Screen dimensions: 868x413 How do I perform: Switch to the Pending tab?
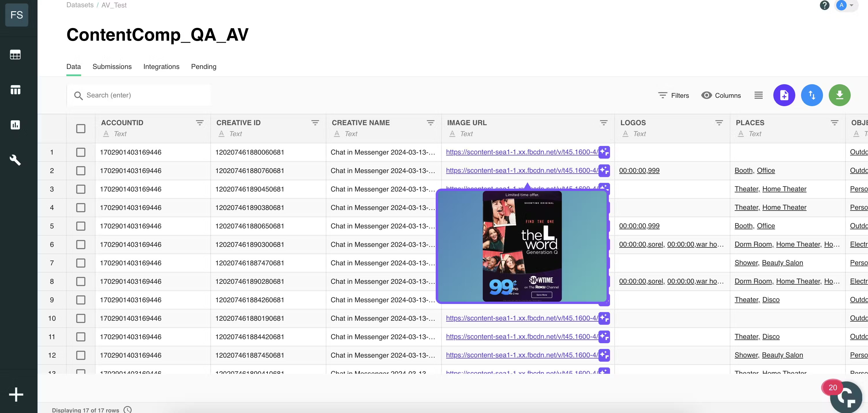[203, 67]
